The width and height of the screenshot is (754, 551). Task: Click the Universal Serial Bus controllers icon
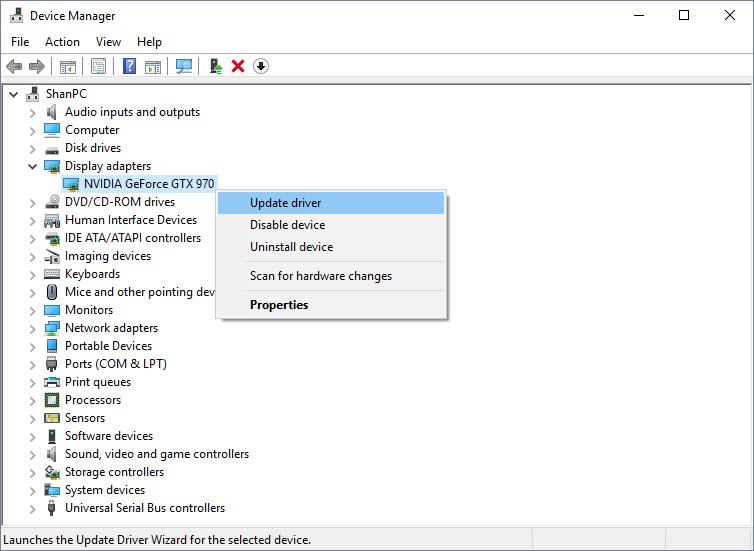(51, 508)
